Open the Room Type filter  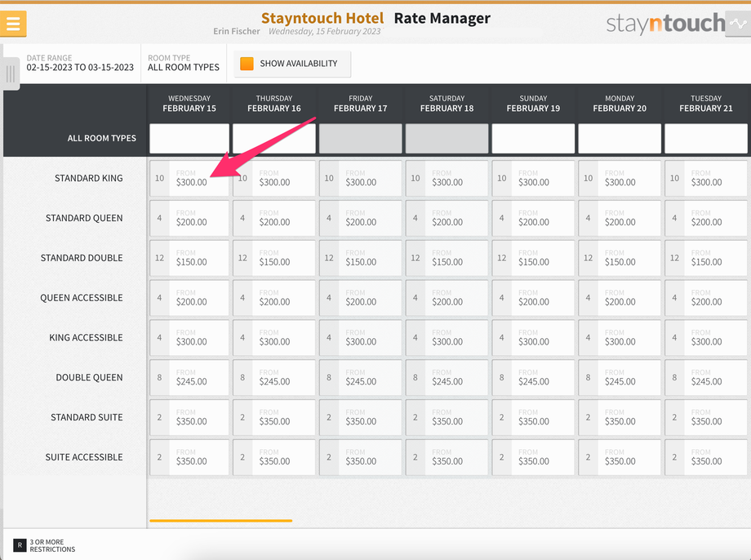click(x=184, y=63)
